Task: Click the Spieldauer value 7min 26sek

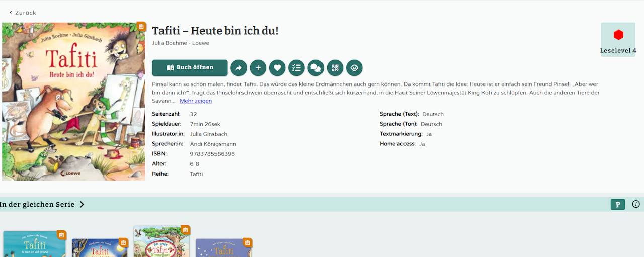Action: [205, 124]
